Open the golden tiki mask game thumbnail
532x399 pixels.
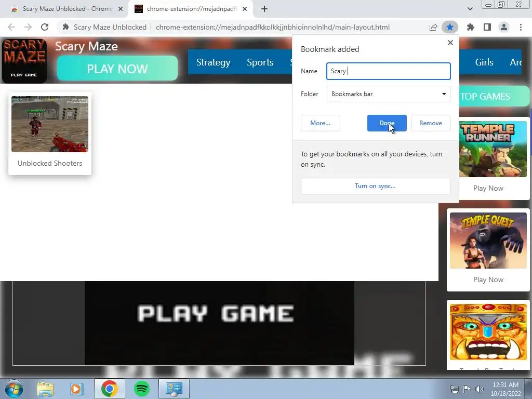point(488,332)
